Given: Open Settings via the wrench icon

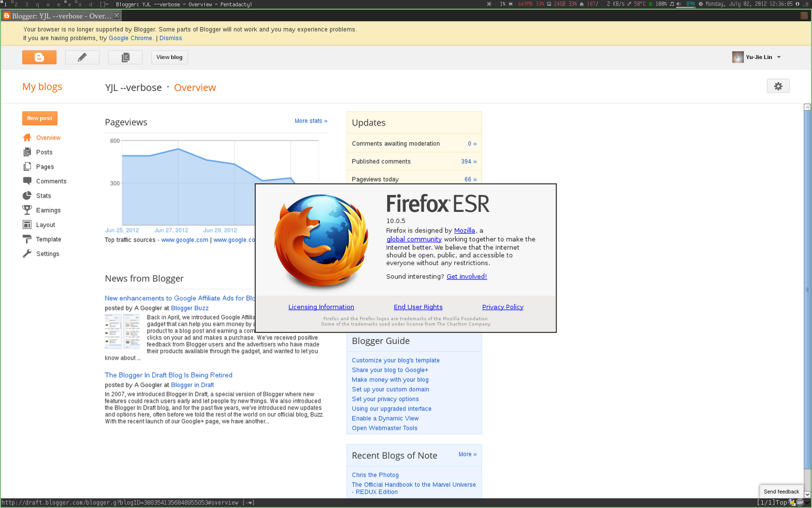Looking at the screenshot, I should [x=27, y=253].
